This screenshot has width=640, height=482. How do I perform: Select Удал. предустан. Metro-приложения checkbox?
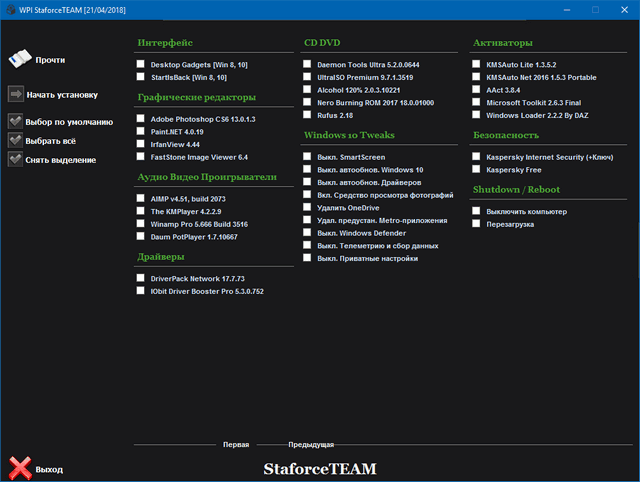(x=307, y=220)
